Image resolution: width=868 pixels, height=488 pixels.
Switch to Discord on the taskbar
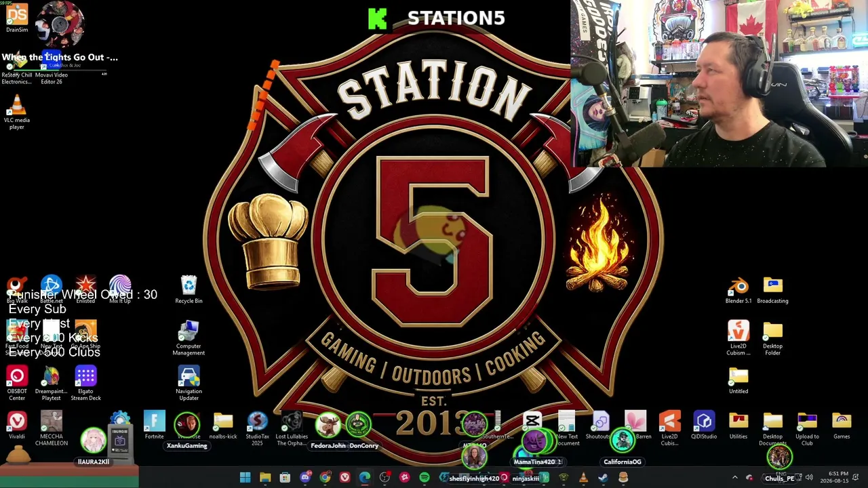(x=305, y=478)
